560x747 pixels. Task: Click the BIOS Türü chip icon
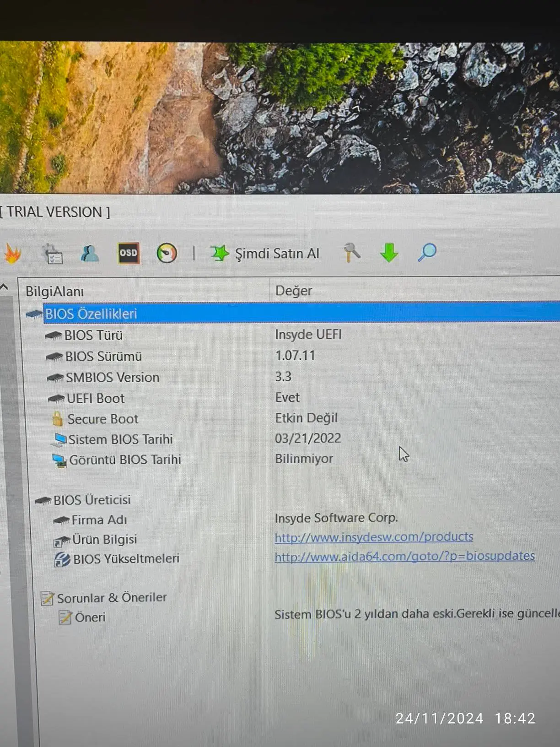point(54,336)
